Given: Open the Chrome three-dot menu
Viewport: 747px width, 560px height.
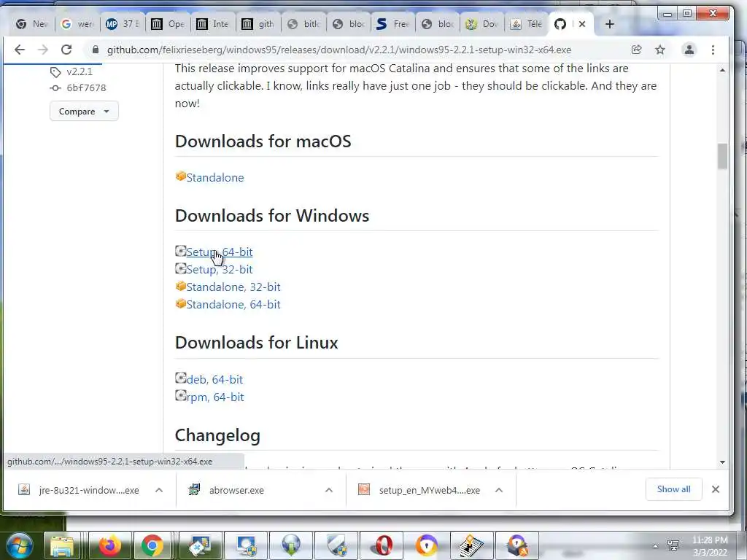Looking at the screenshot, I should [713, 50].
